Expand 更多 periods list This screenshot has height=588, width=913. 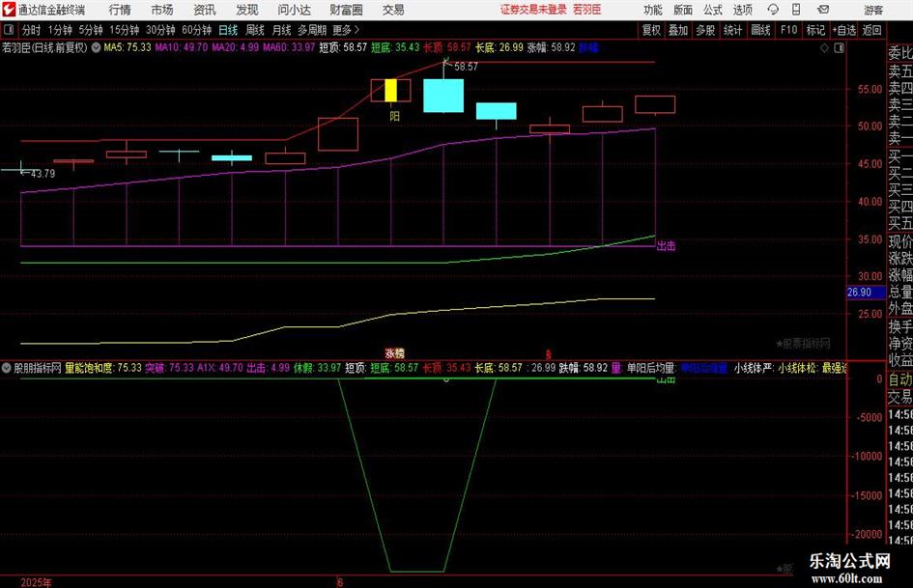click(x=347, y=30)
